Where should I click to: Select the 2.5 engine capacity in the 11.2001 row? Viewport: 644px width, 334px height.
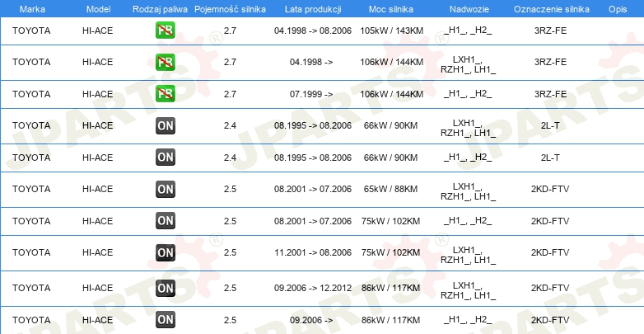tap(230, 252)
